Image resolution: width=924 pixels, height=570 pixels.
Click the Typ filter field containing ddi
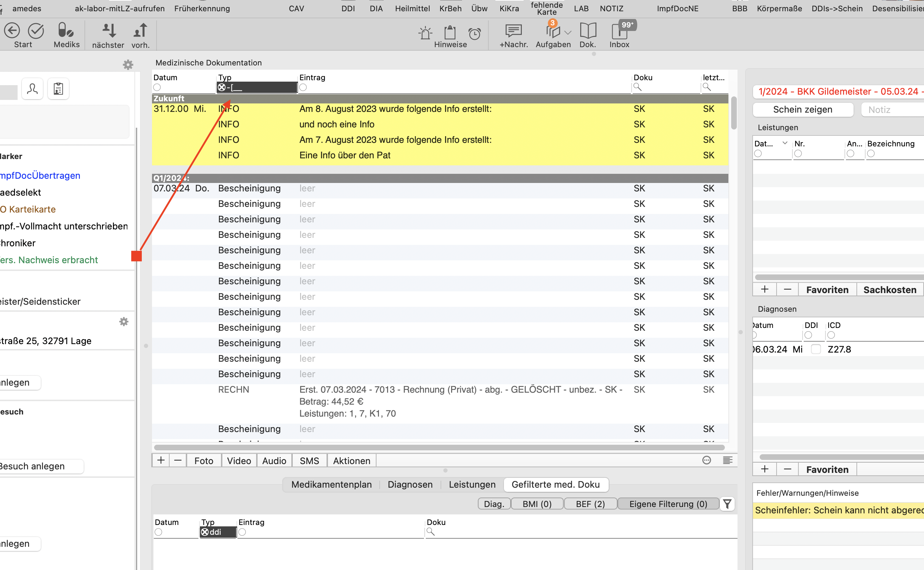click(218, 532)
